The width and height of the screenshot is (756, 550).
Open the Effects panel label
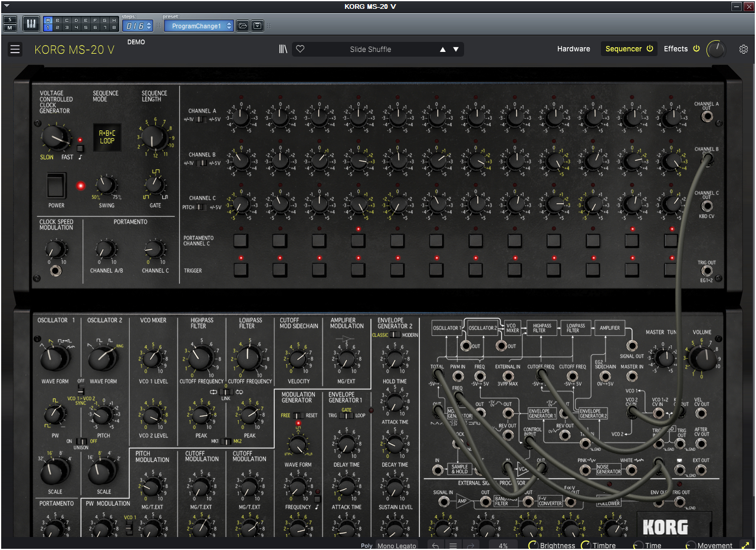pos(676,49)
